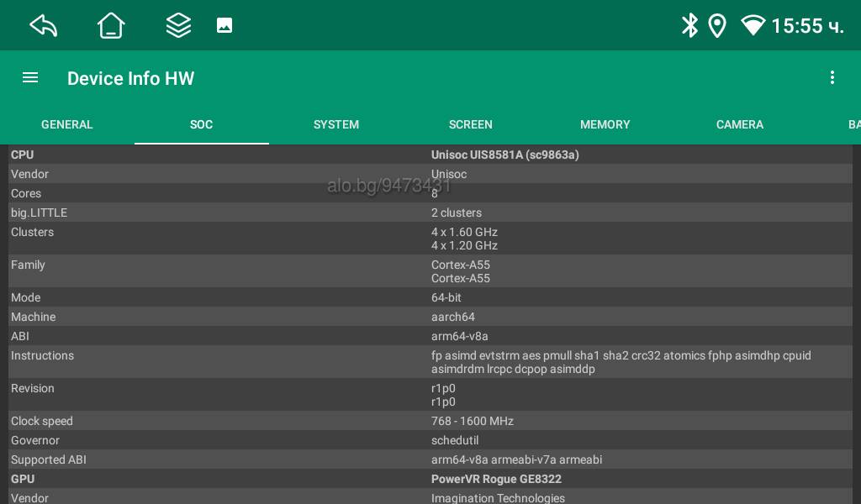
Task: Select the arm64-v8a ABI value
Action: pyautogui.click(x=460, y=336)
